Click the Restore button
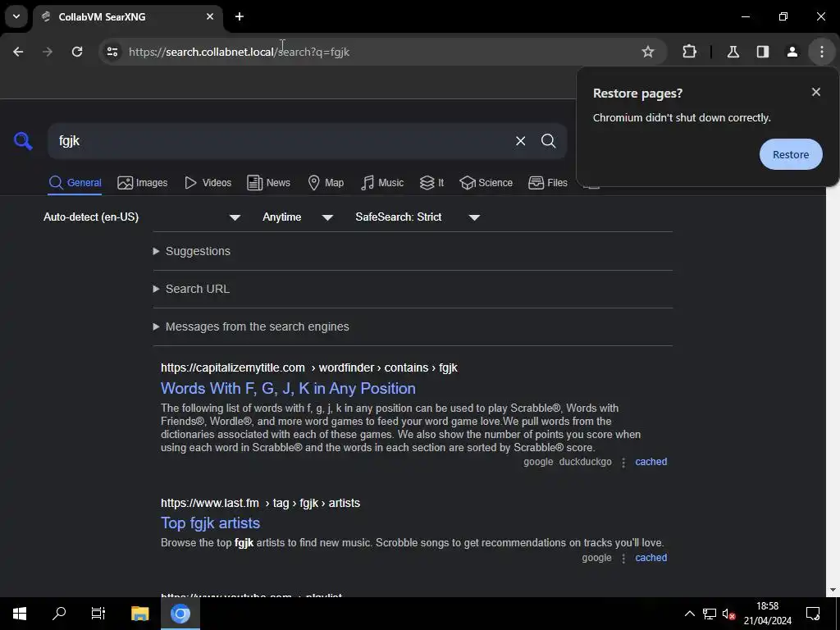 point(791,154)
